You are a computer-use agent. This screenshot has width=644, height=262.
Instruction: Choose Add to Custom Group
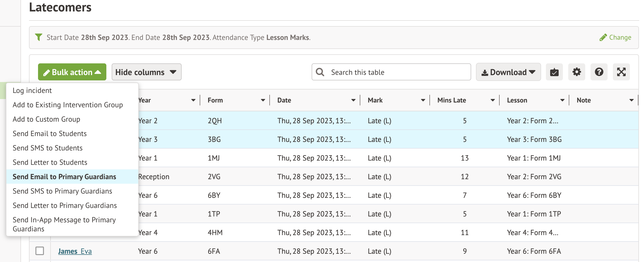(x=46, y=119)
